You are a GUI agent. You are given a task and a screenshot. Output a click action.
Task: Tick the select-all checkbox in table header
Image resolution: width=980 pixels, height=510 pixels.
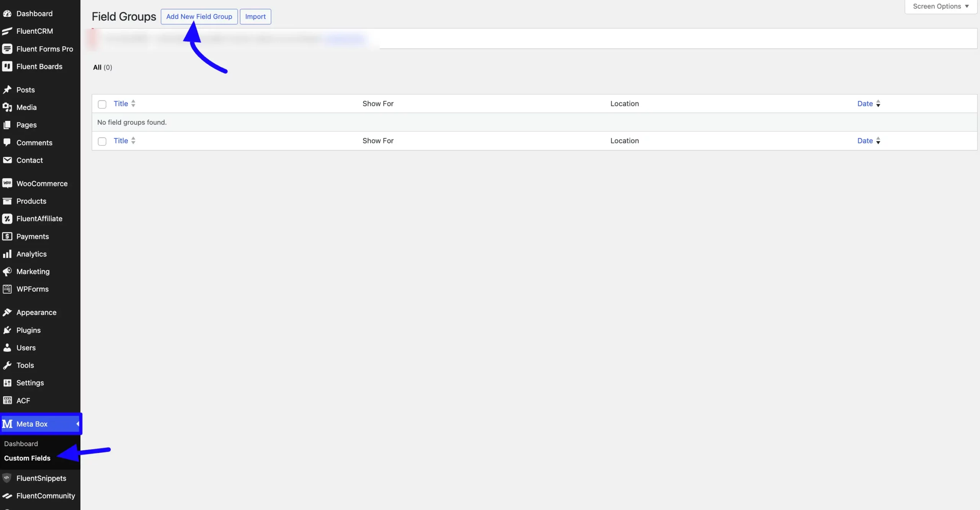[102, 104]
